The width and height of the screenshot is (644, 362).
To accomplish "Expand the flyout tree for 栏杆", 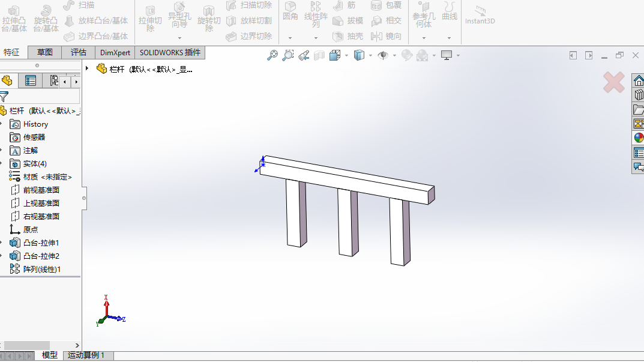I will click(87, 68).
